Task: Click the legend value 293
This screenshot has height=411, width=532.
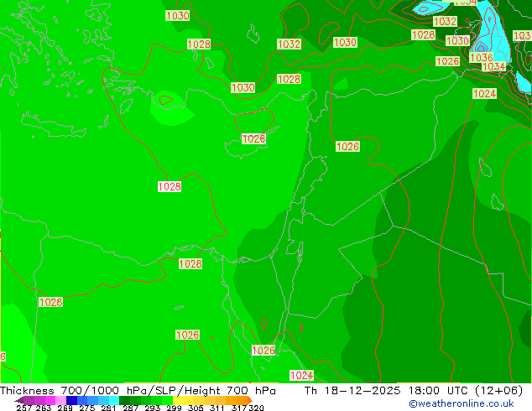Action: click(153, 408)
